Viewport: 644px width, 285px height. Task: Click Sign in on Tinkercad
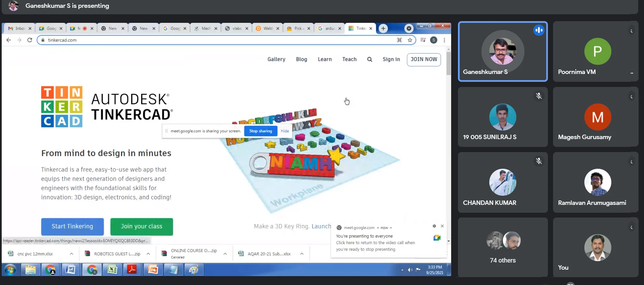pyautogui.click(x=391, y=59)
